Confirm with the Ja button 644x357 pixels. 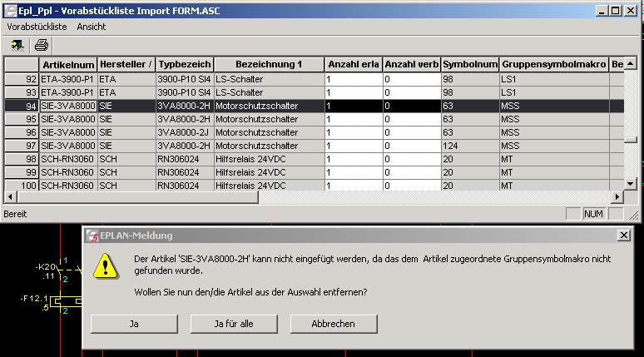tap(134, 324)
